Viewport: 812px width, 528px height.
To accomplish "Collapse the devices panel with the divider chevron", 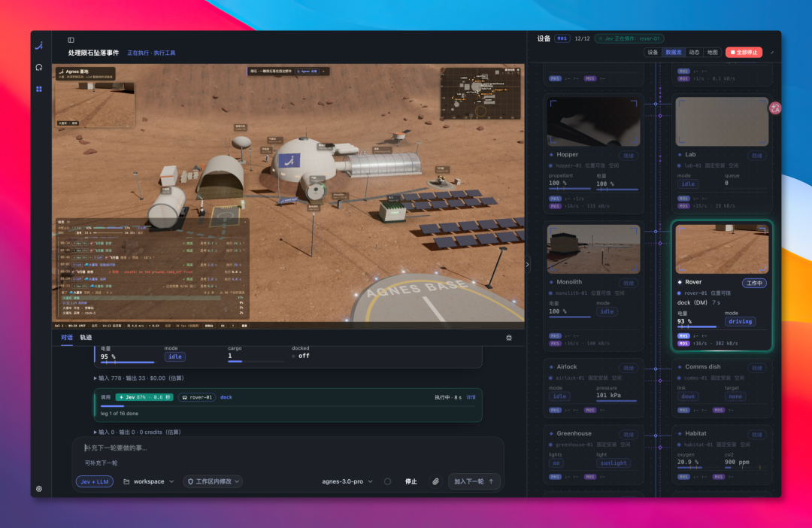I will pos(527,264).
